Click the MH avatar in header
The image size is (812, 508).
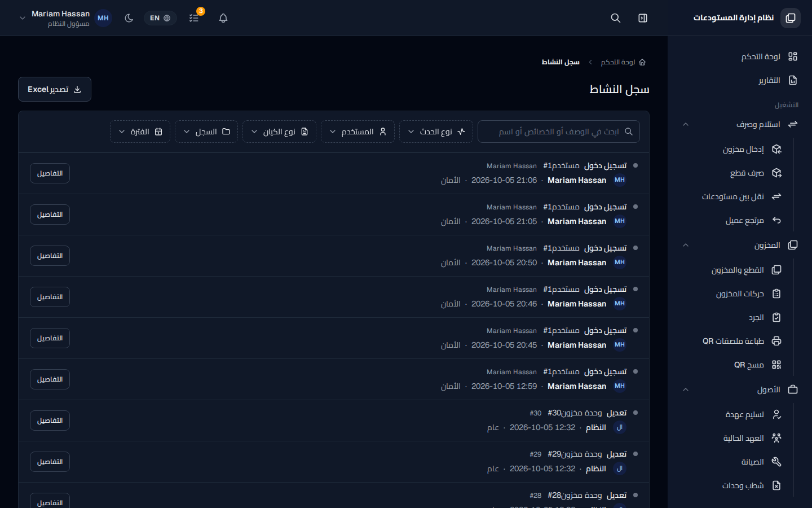click(x=103, y=18)
